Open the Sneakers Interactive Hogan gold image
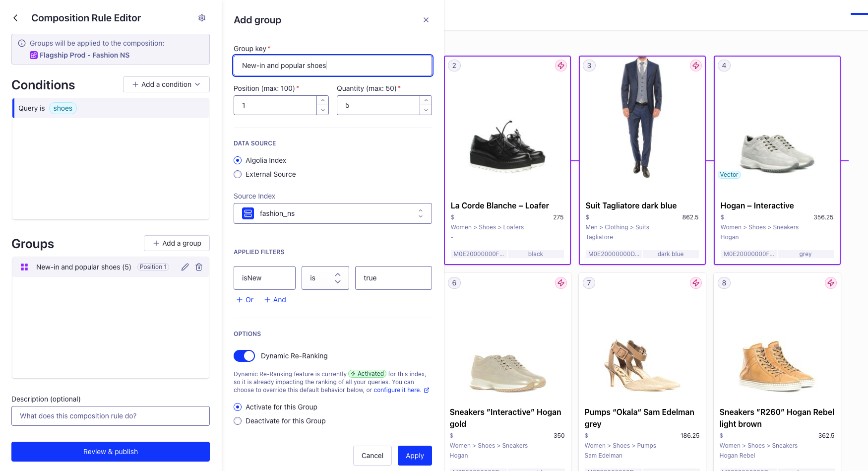 coord(507,372)
